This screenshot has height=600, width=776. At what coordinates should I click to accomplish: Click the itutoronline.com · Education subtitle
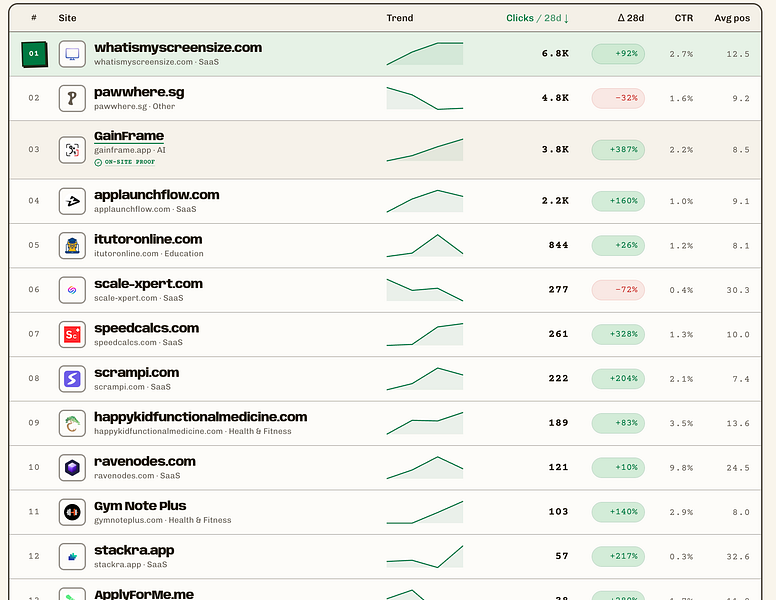(x=148, y=253)
